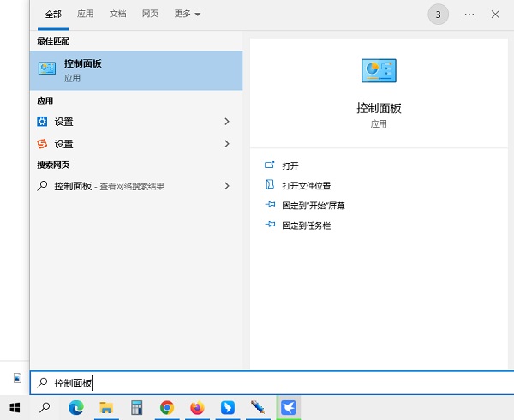Image resolution: width=514 pixels, height=420 pixels.
Task: Launch File Explorer from the taskbar
Action: coord(106,407)
